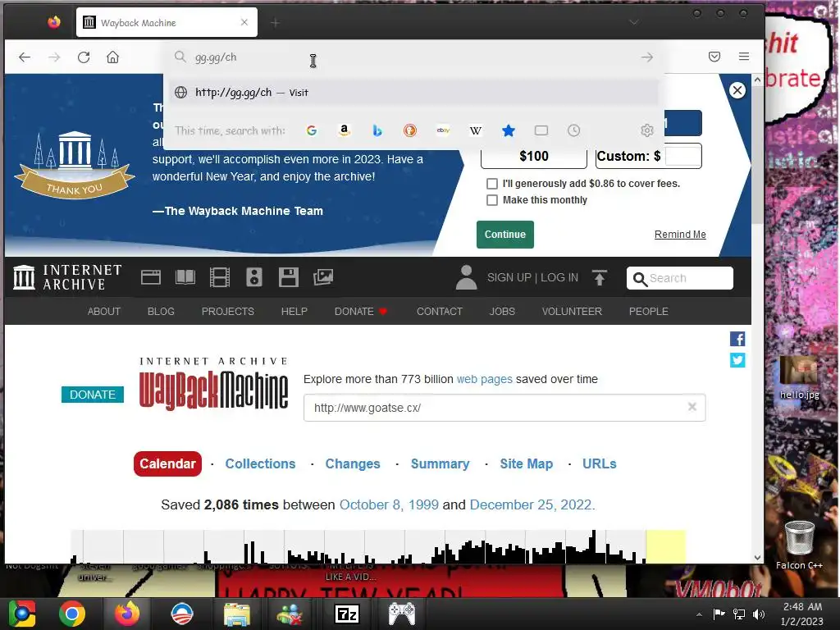
Task: Open Internet Archive audio speaker icon
Action: [254, 277]
